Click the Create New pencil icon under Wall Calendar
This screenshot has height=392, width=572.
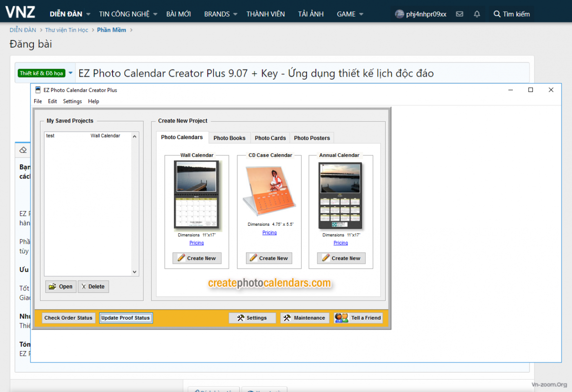[x=182, y=258]
